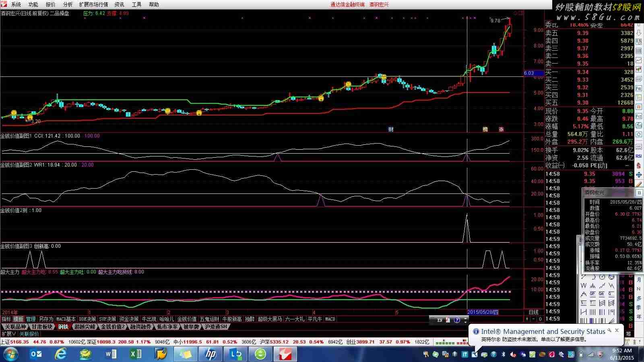This screenshot has width=644, height=362.
Task: Click the 涨 marker on the chart
Action: pyautogui.click(x=502, y=129)
